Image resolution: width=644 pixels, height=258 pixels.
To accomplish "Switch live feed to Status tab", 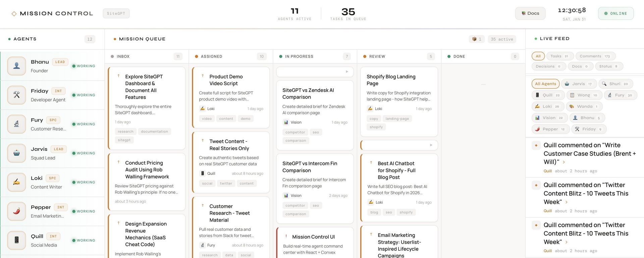I will click(x=609, y=67).
